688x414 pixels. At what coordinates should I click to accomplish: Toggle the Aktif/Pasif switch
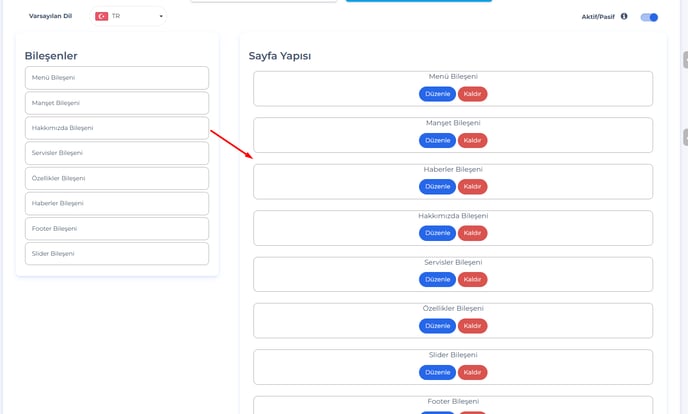(x=649, y=17)
